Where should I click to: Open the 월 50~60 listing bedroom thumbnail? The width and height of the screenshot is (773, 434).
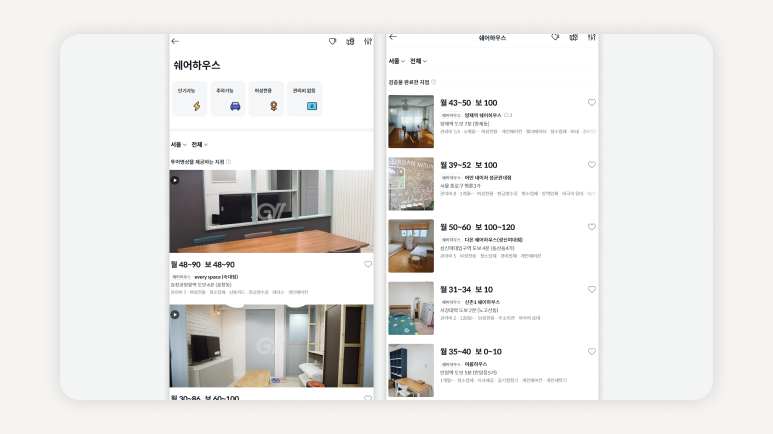[x=411, y=246]
